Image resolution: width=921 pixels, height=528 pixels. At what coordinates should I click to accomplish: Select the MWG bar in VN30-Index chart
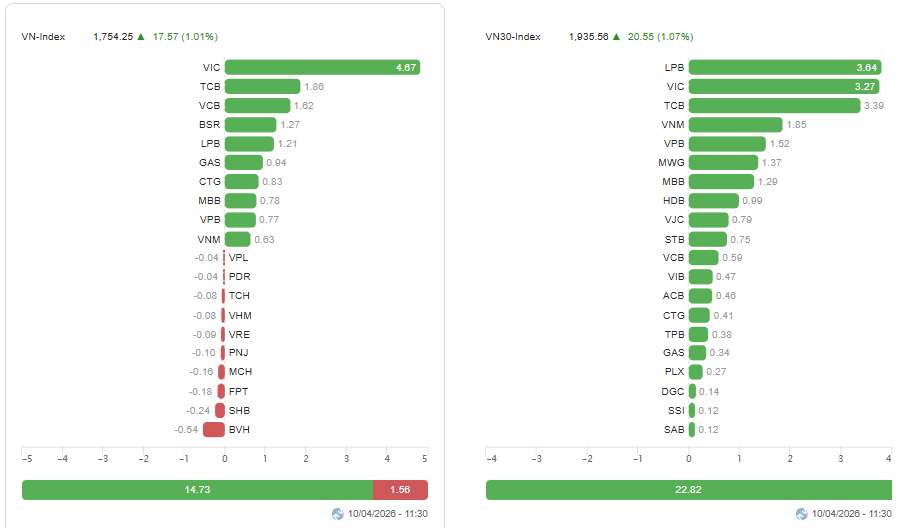pyautogui.click(x=723, y=162)
